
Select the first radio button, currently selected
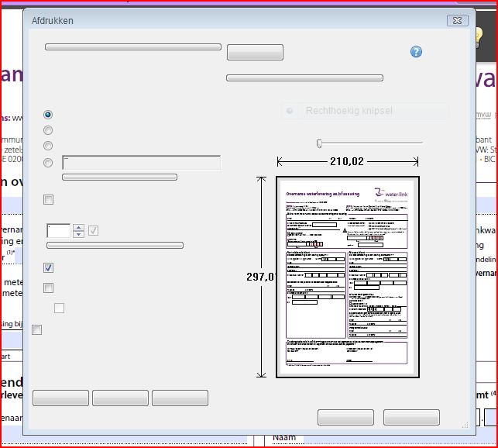(48, 115)
